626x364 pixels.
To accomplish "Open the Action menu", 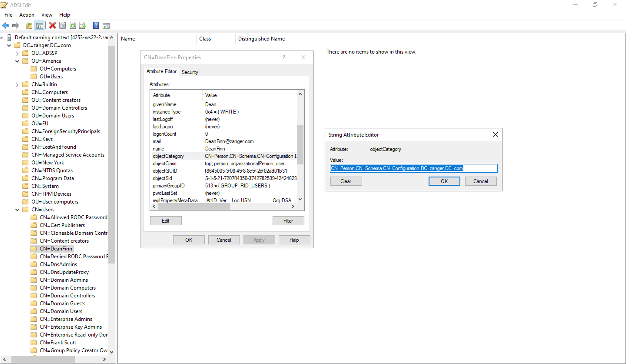I will click(x=27, y=15).
